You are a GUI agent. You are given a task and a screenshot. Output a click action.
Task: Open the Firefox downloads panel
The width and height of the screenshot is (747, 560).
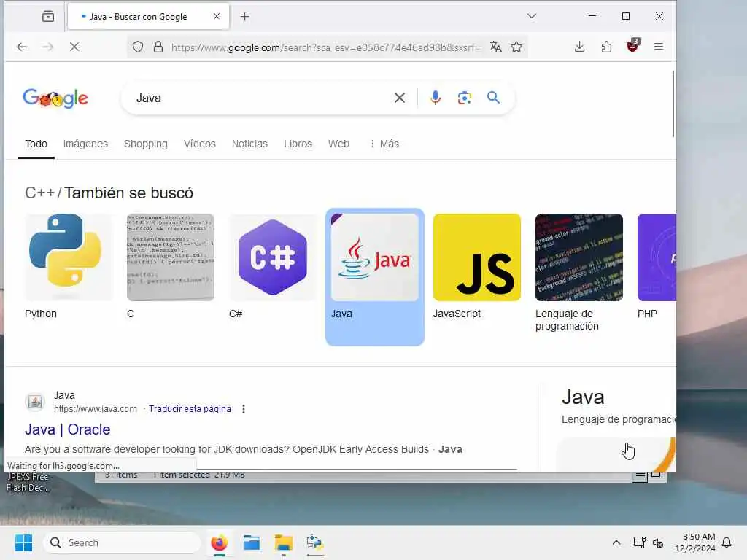click(579, 47)
